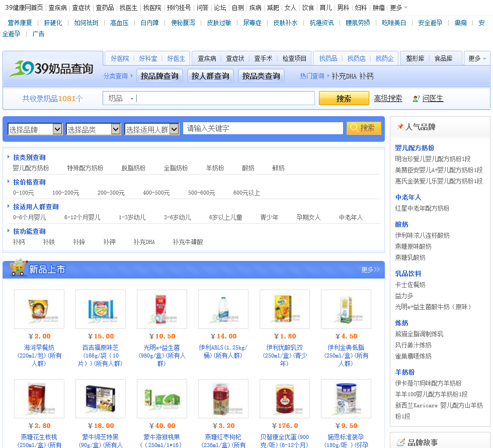The width and height of the screenshot is (493, 448).
Task: Open the 蒙牛缔芝特黑 product thumbnail
Action: (101, 399)
